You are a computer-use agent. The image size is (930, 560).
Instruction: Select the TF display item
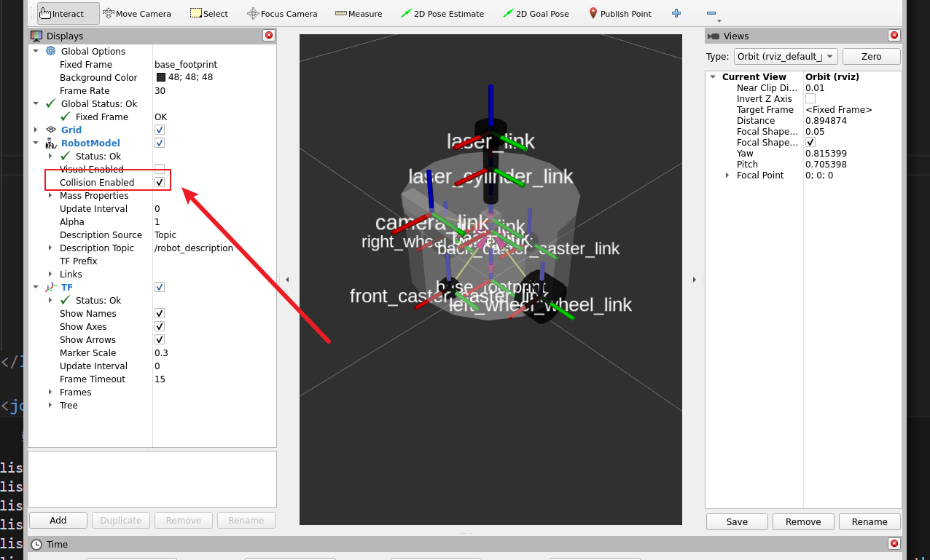66,287
